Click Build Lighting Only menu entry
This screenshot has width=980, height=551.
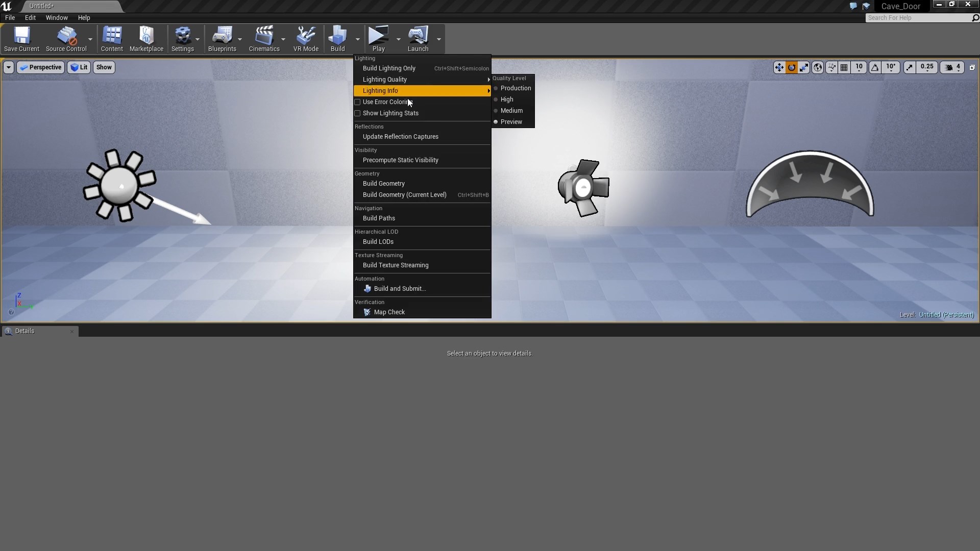pyautogui.click(x=389, y=68)
